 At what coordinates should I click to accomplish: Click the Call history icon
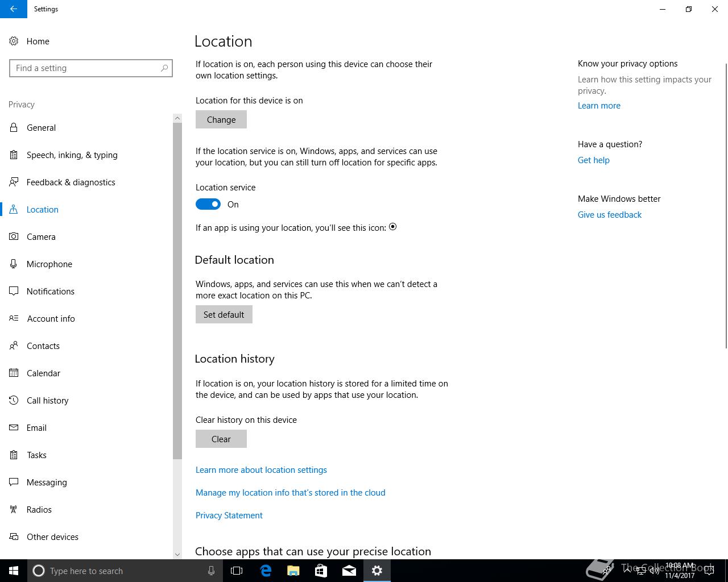pos(14,400)
